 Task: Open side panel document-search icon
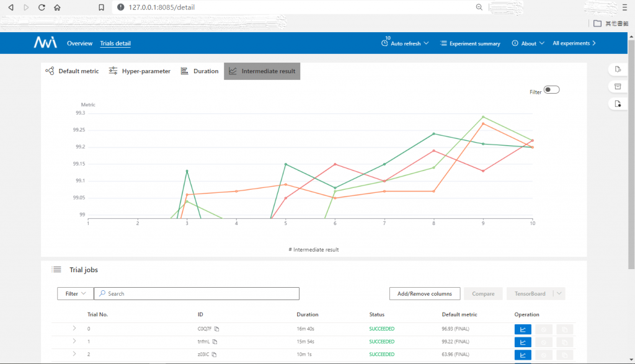click(x=618, y=69)
